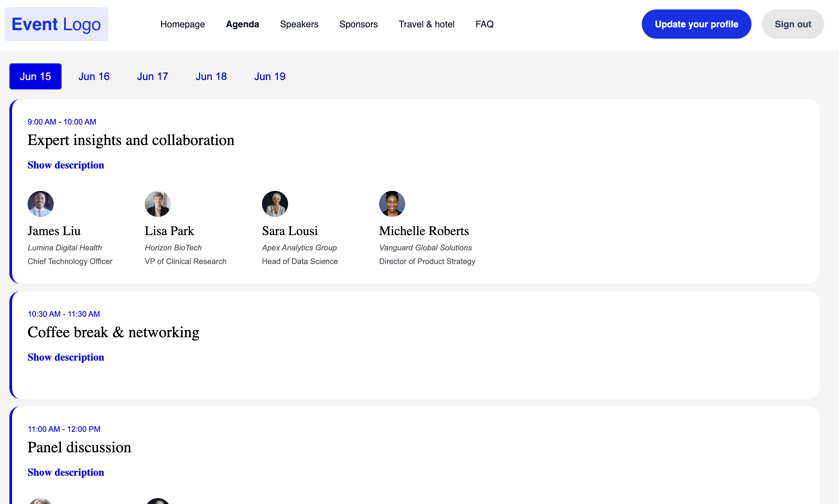Viewport: 839px width, 504px height.
Task: Go to the Agenda page
Action: point(242,24)
